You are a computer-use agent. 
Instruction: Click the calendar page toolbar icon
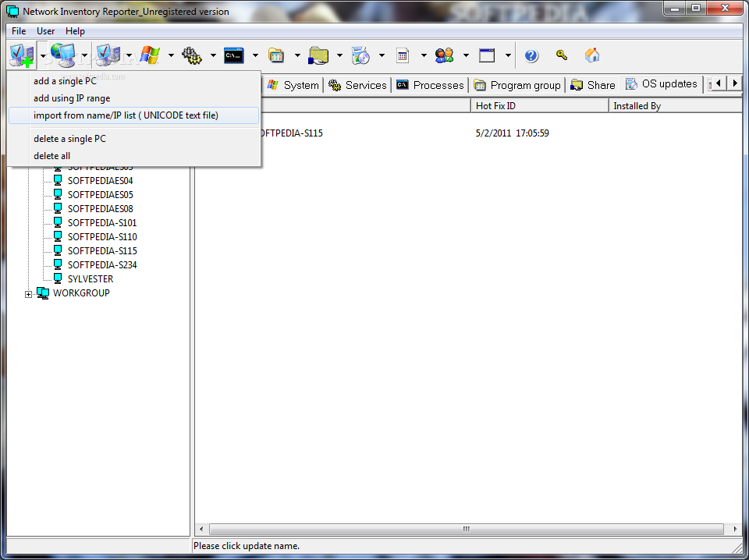(x=403, y=55)
